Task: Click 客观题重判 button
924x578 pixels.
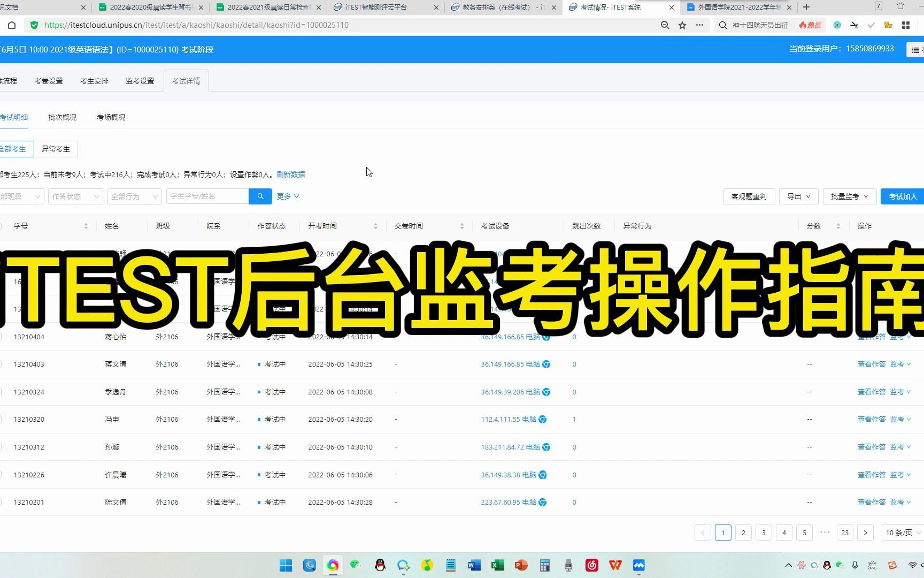Action: point(749,196)
